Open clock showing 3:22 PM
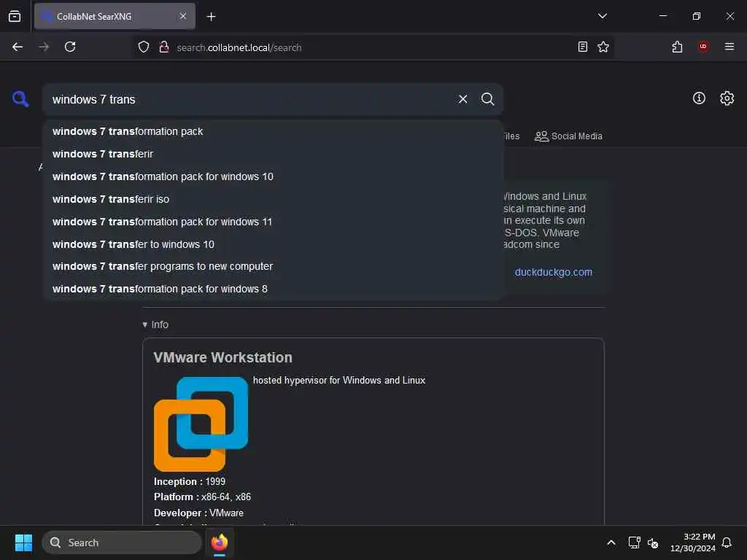Screen dimensions: 747x560 (x=692, y=542)
